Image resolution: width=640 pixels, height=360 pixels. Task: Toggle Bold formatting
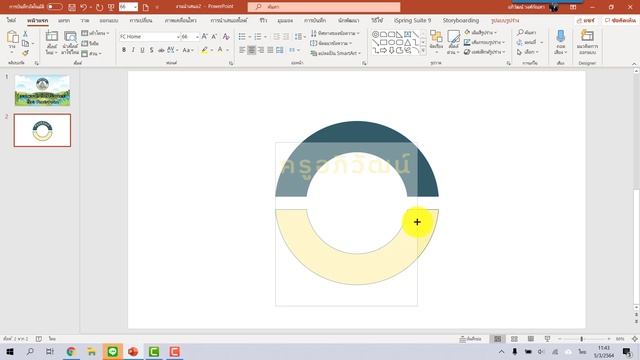pos(124,50)
